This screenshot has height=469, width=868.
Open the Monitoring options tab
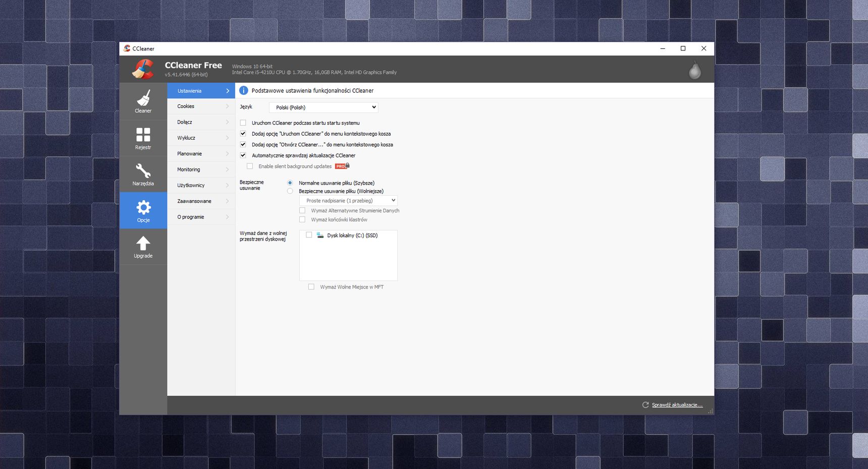pyautogui.click(x=201, y=169)
